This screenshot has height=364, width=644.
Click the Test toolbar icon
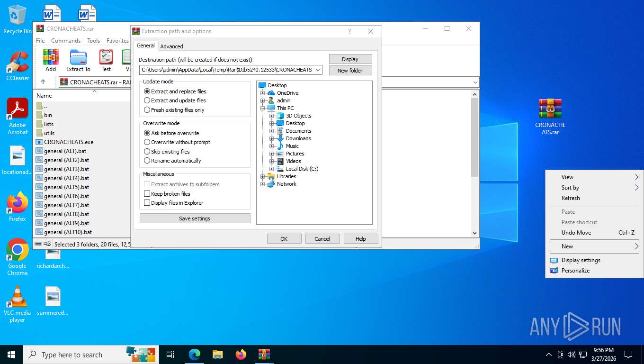[x=106, y=60]
